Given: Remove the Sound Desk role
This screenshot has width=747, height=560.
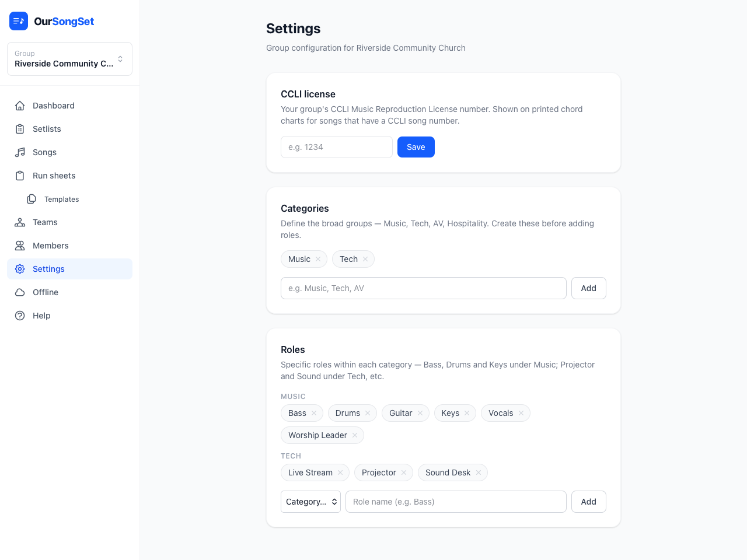Looking at the screenshot, I should click(479, 473).
